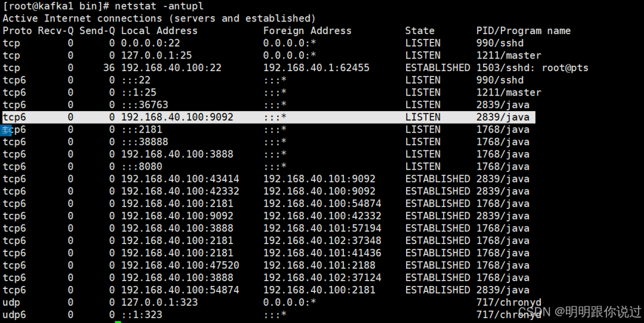Click local address '192.168.40.100:22'
644x323 pixels.
click(x=171, y=68)
